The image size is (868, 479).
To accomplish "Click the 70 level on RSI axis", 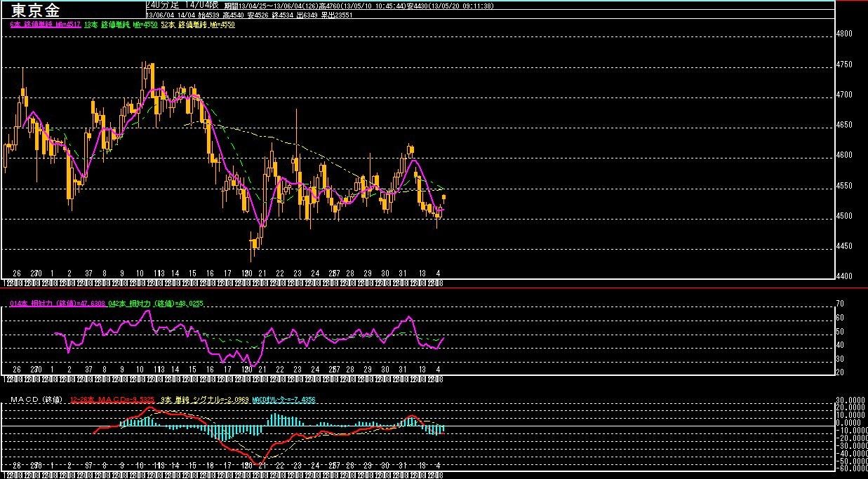I will 840,304.
